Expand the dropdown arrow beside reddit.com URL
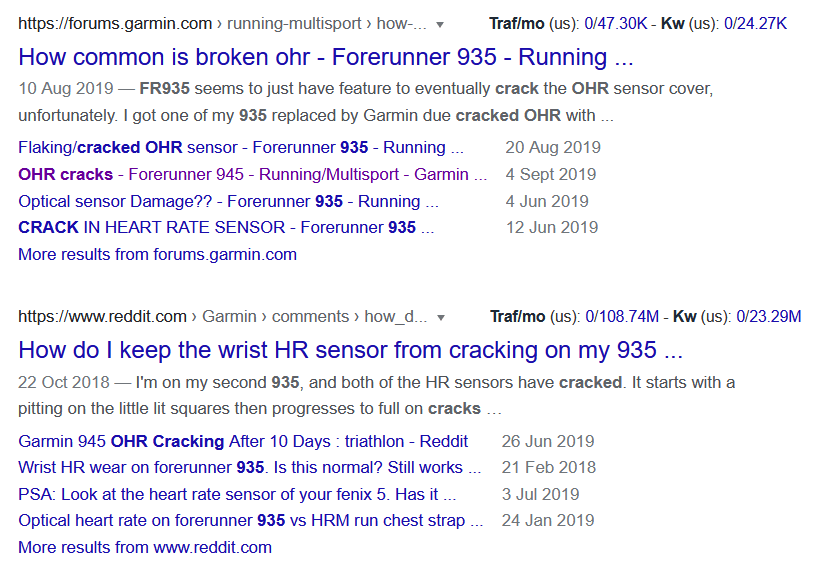This screenshot has height=570, width=824. 440,318
